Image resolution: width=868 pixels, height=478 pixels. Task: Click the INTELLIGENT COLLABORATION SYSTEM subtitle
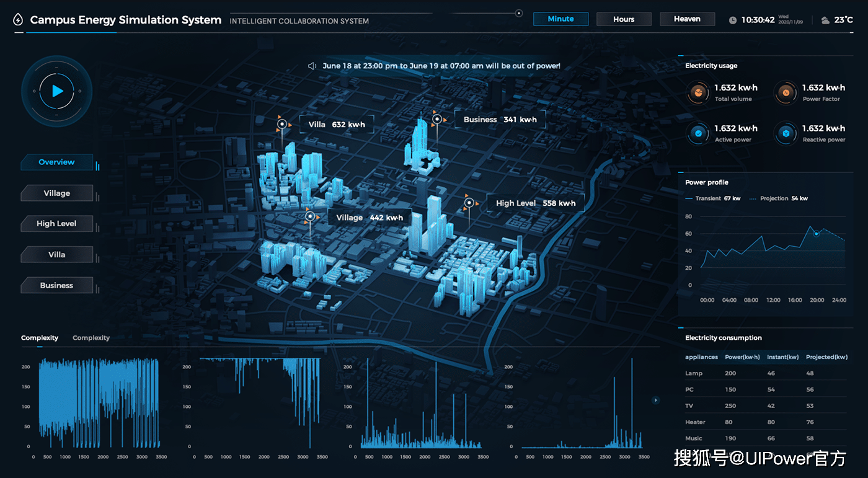click(299, 21)
